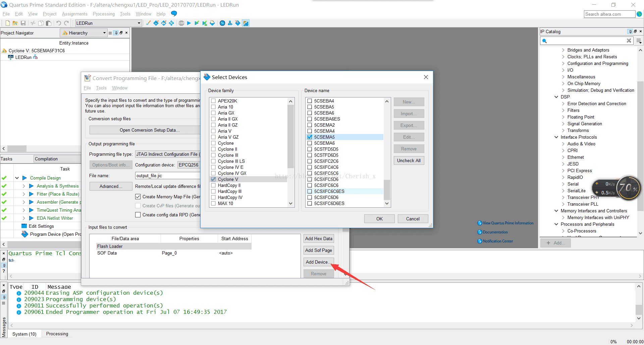Start Analysis & Elaboration check icon
The height and width of the screenshot is (345, 644).
click(x=197, y=23)
